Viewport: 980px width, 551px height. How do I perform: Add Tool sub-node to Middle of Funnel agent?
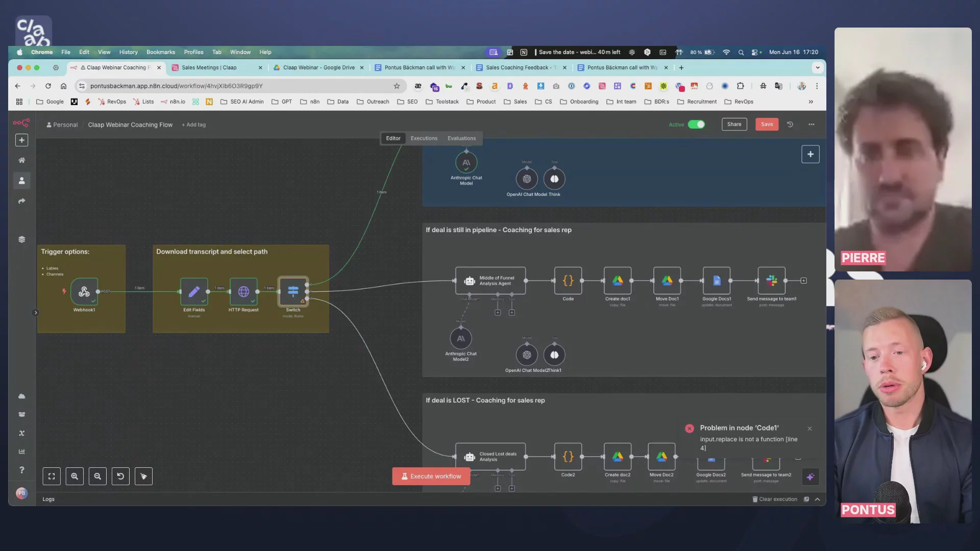pos(512,312)
